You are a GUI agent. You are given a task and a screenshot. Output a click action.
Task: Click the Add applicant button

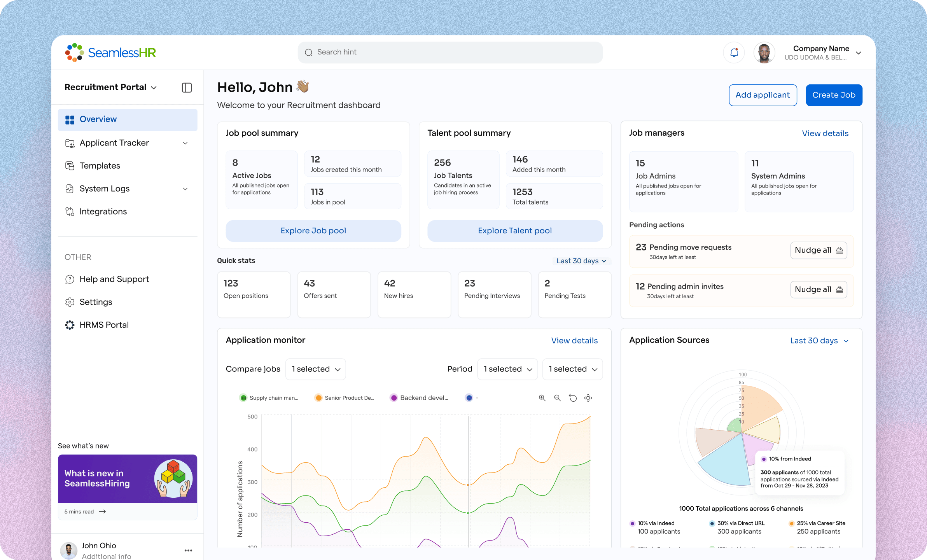click(763, 95)
